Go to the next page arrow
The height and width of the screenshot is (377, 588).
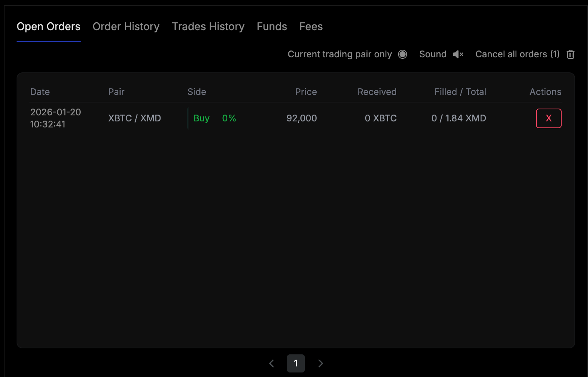[320, 363]
